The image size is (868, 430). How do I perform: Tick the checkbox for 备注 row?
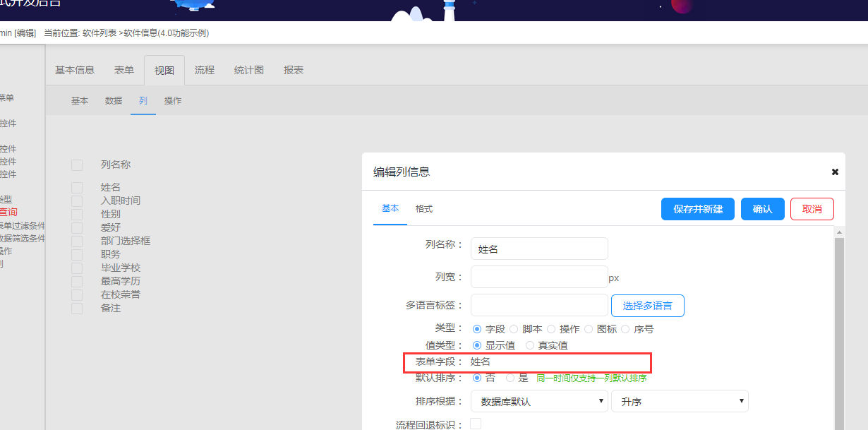77,308
